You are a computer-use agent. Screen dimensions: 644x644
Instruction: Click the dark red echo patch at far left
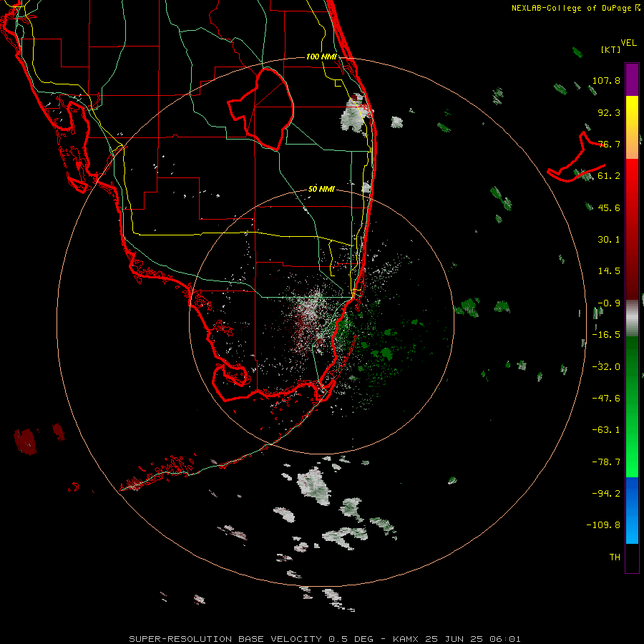coord(26,441)
